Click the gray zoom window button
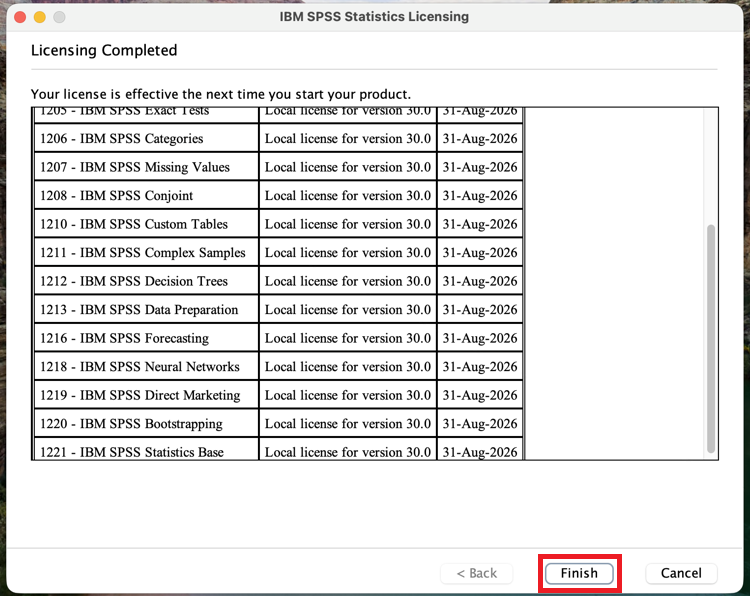This screenshot has height=596, width=750. click(x=60, y=17)
